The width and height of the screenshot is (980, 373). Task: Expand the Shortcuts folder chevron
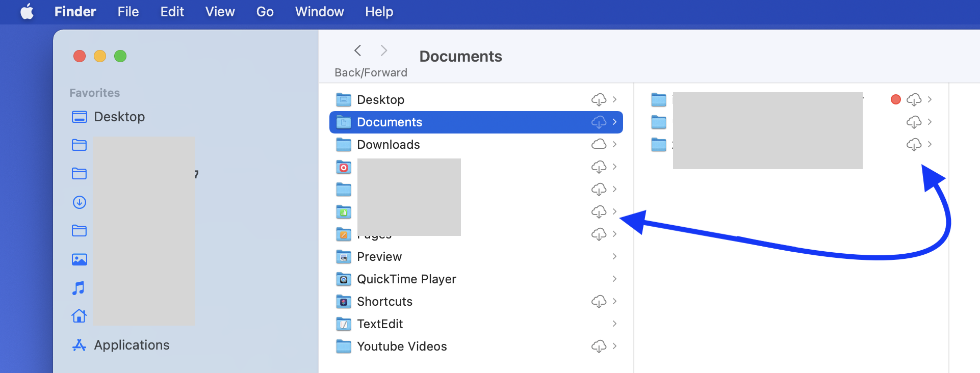614,301
